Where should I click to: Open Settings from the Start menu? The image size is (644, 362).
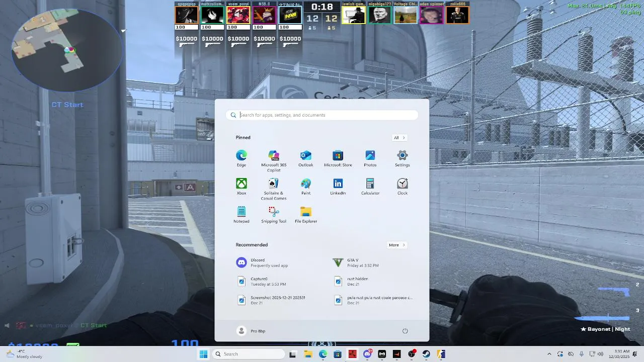tap(403, 158)
